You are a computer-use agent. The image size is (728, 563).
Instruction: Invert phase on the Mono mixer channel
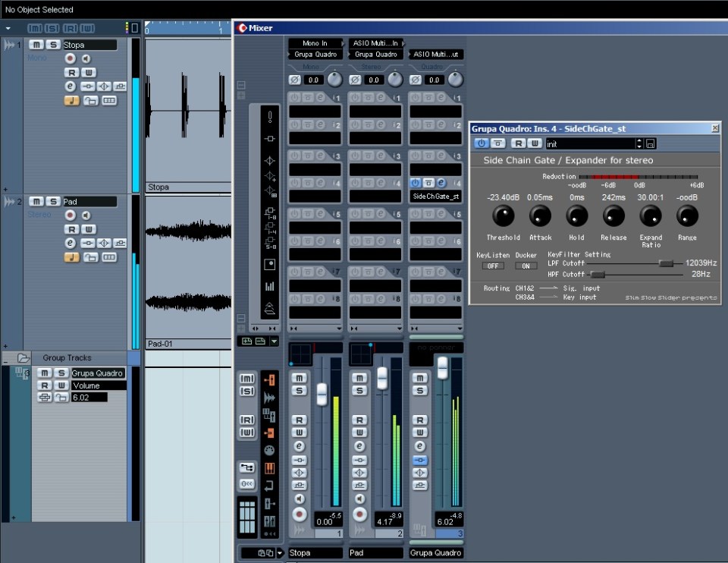[294, 80]
